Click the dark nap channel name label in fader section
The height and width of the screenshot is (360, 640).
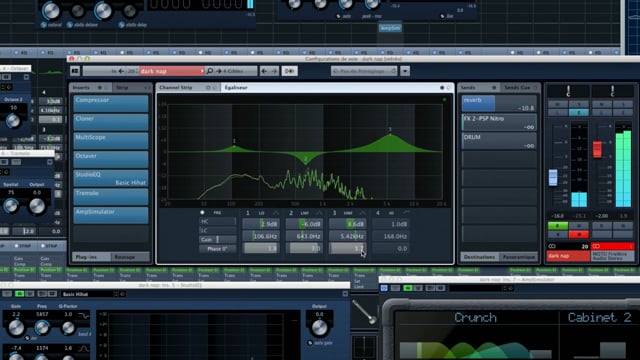coord(568,256)
